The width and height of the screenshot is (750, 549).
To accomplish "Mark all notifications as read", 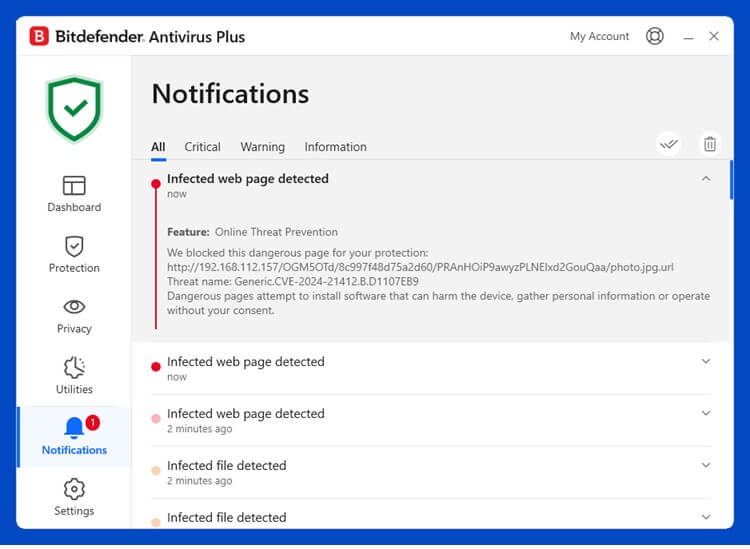I will pyautogui.click(x=669, y=143).
